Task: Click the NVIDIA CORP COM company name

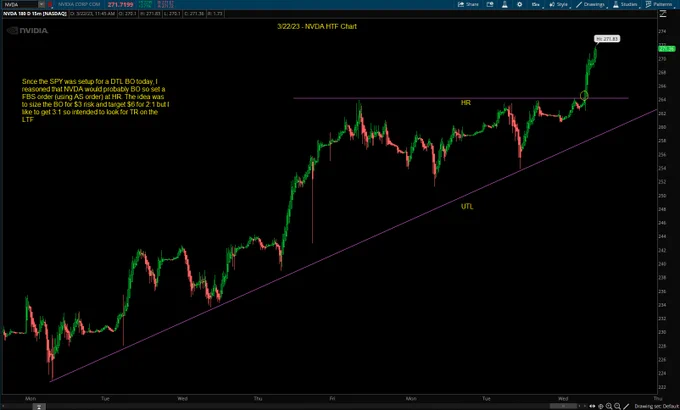Action: pos(79,4)
